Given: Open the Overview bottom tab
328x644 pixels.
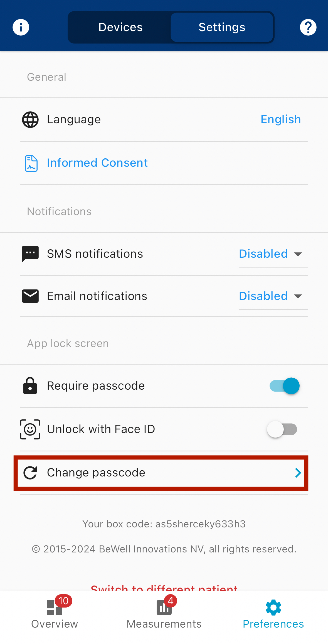Looking at the screenshot, I should click(x=55, y=614).
